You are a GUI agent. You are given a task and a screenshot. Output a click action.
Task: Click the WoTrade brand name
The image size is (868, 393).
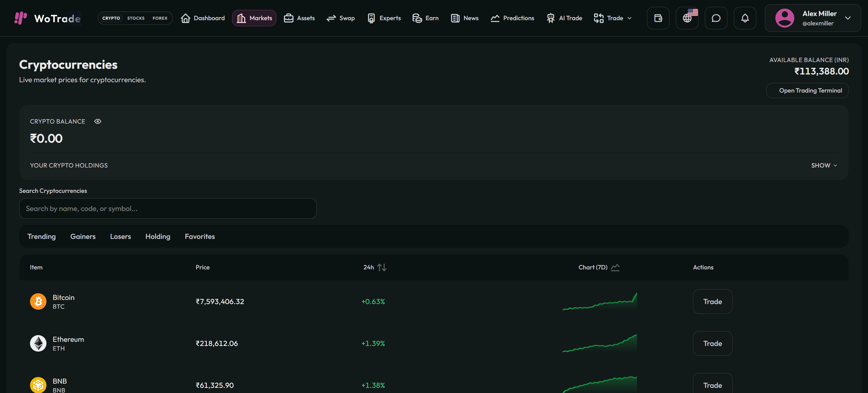(x=57, y=18)
